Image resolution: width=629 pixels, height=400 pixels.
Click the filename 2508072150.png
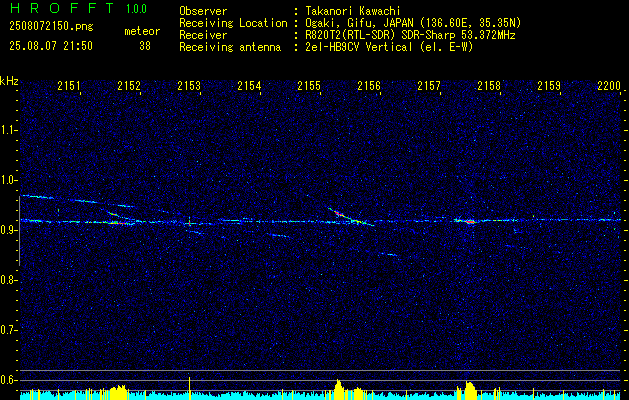pos(51,26)
